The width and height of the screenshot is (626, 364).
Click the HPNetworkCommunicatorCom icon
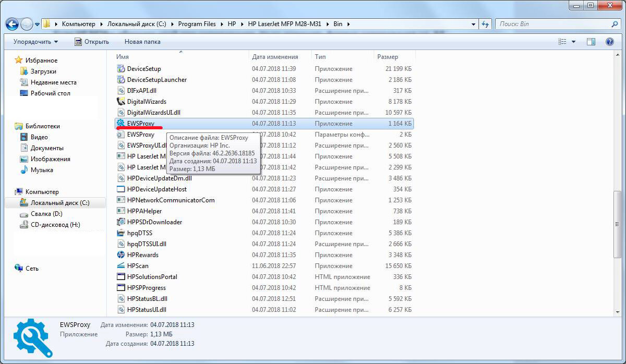coord(121,200)
